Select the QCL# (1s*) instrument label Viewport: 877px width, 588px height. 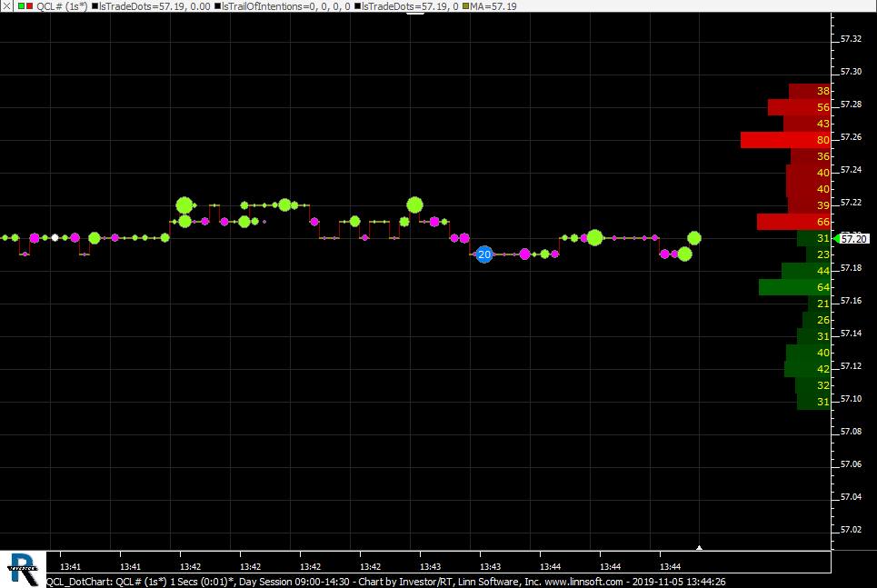tap(62, 6)
